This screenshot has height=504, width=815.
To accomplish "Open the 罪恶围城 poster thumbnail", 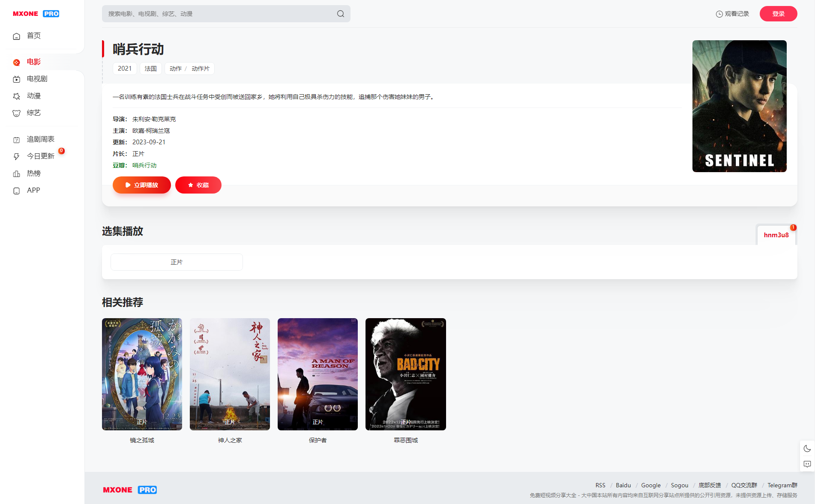I will coord(405,374).
